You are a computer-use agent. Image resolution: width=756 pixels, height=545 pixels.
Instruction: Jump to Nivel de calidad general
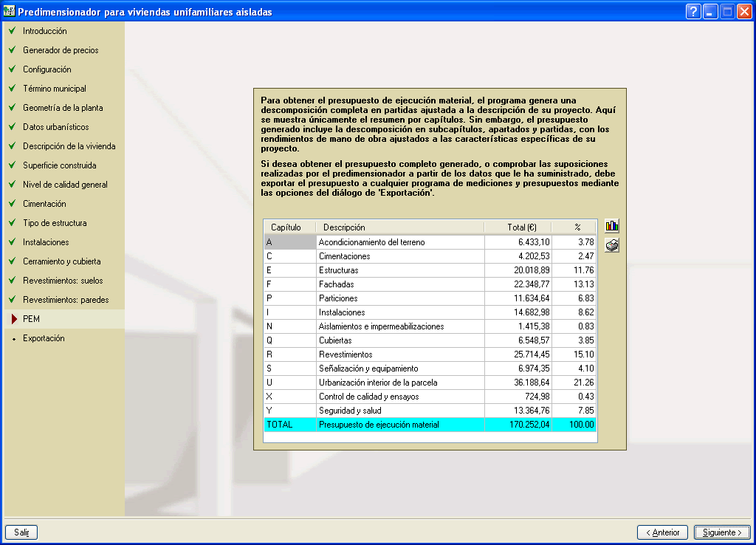coord(65,185)
